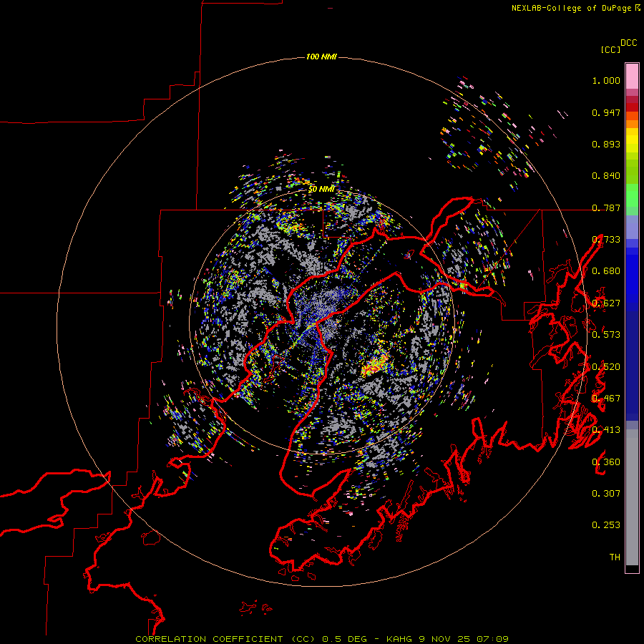Pick the lavender swatch near 0.760

point(632,227)
